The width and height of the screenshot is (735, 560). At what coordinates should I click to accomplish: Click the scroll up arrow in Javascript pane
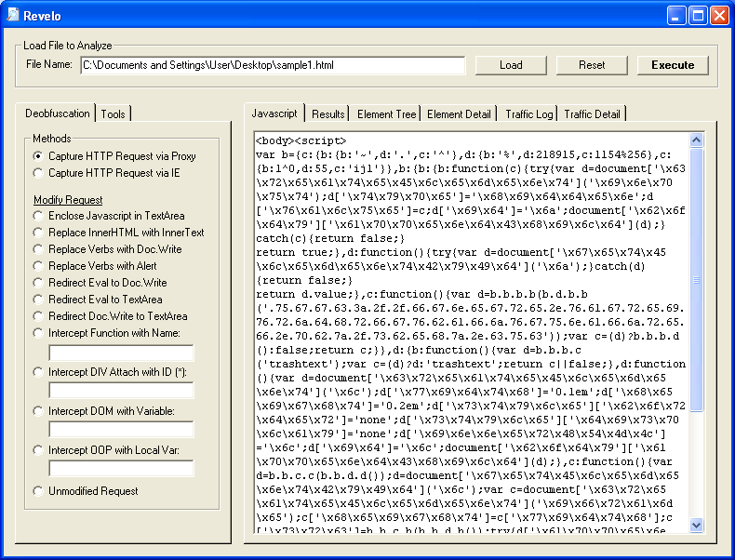[697, 140]
